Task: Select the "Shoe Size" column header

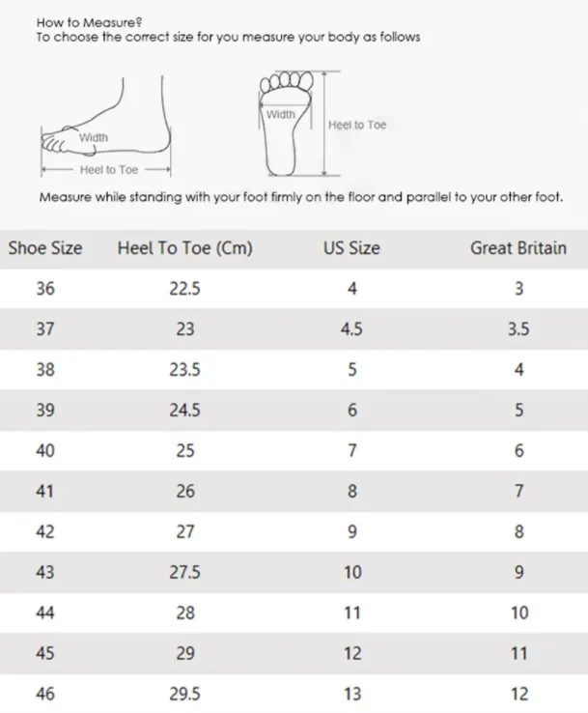Action: pos(45,248)
